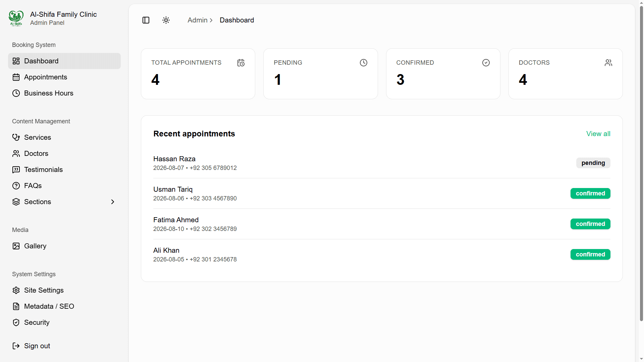Switch theme with the sun icon
This screenshot has height=362, width=644.
click(x=166, y=20)
